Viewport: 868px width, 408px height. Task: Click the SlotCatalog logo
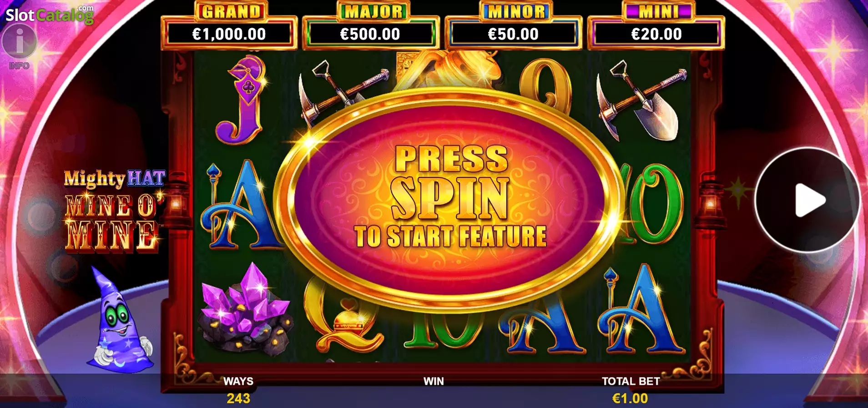(x=50, y=15)
